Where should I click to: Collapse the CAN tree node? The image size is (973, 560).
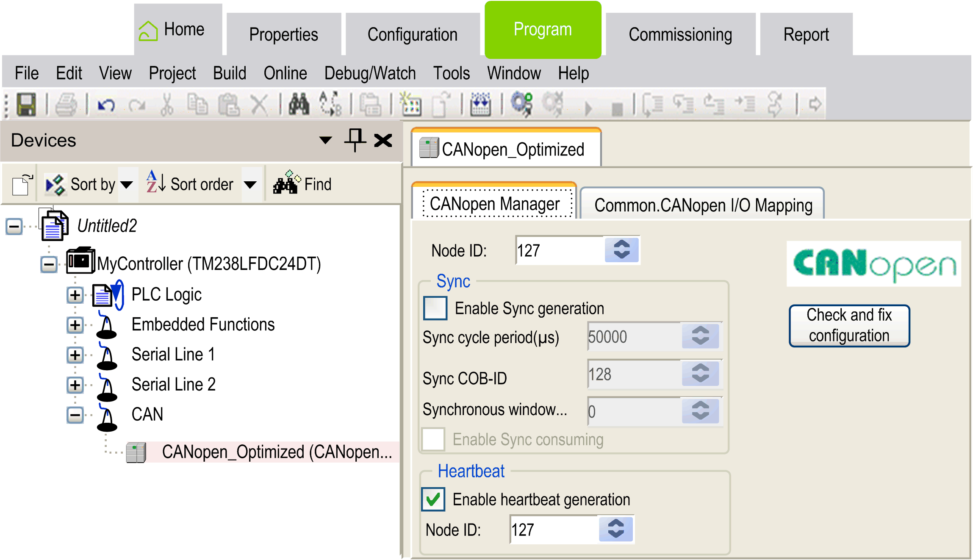[x=75, y=414]
